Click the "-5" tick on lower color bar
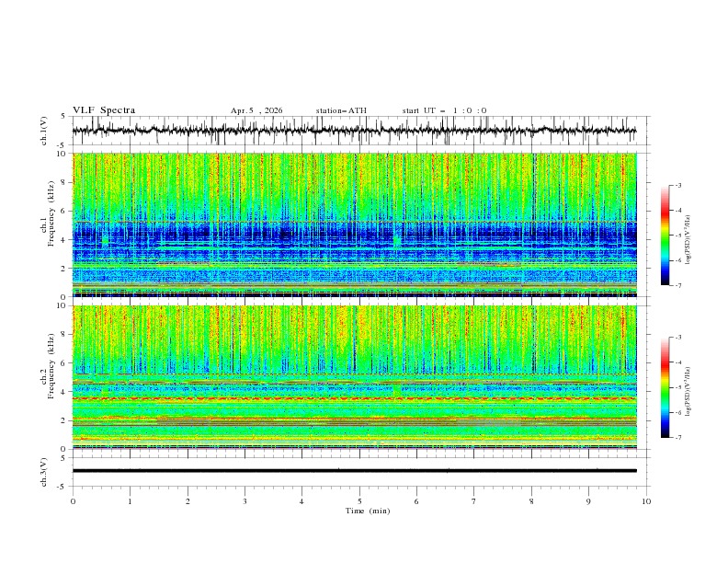This screenshot has width=728, height=563. (677, 387)
